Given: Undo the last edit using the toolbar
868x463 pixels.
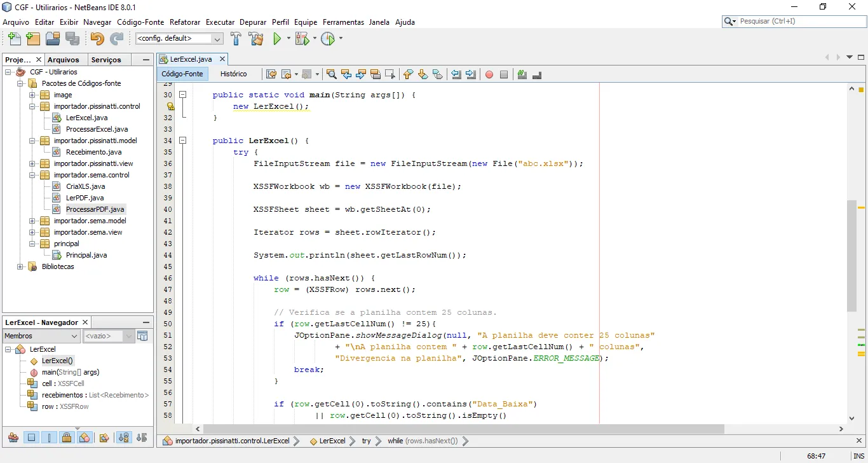Looking at the screenshot, I should (97, 39).
